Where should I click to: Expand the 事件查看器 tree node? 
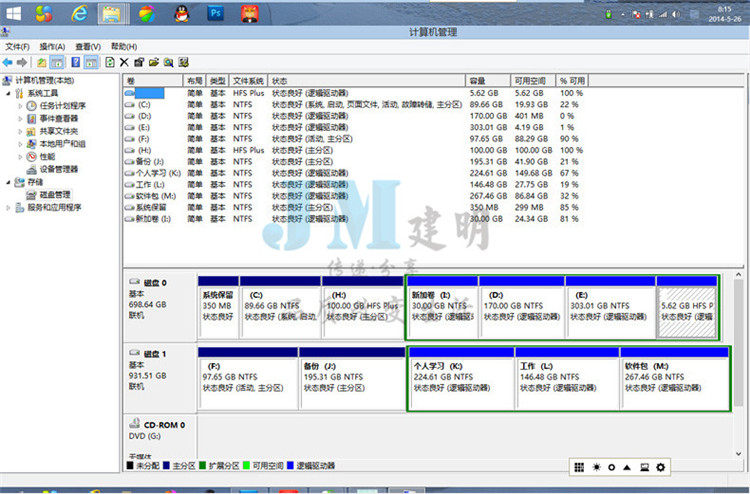[20, 119]
